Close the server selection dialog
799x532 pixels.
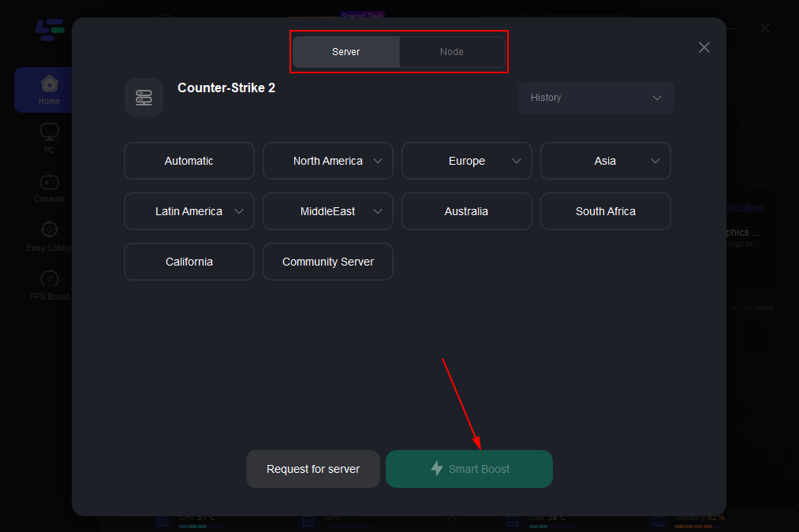(704, 47)
